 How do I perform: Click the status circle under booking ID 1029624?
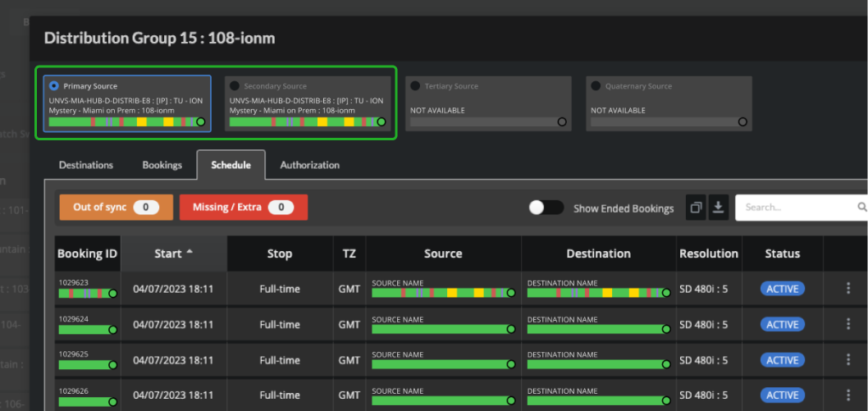pos(113,330)
